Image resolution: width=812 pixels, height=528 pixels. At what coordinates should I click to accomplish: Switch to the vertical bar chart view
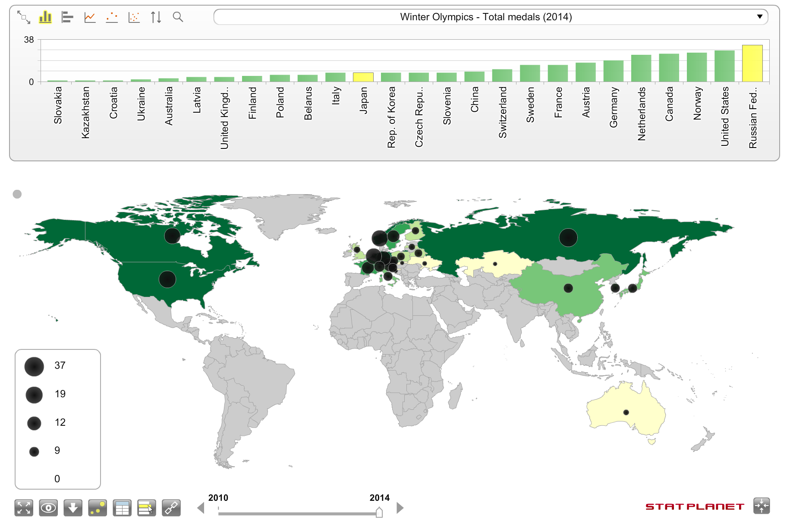(45, 17)
